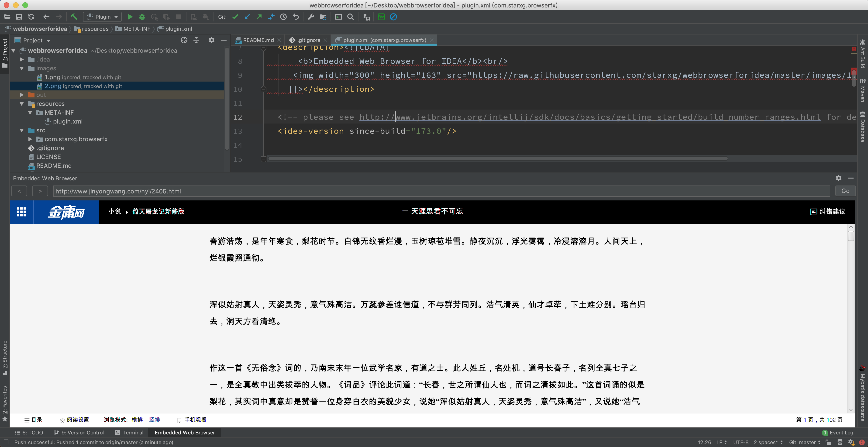Click the Save All toolbar icon

(x=19, y=17)
